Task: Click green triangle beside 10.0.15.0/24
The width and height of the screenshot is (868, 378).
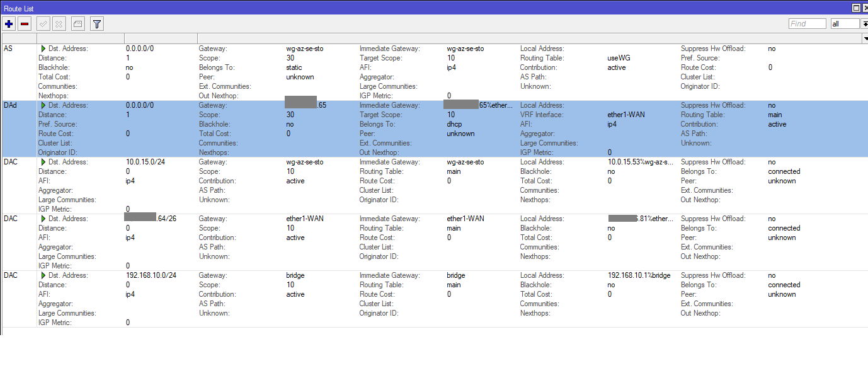Action: coord(43,162)
